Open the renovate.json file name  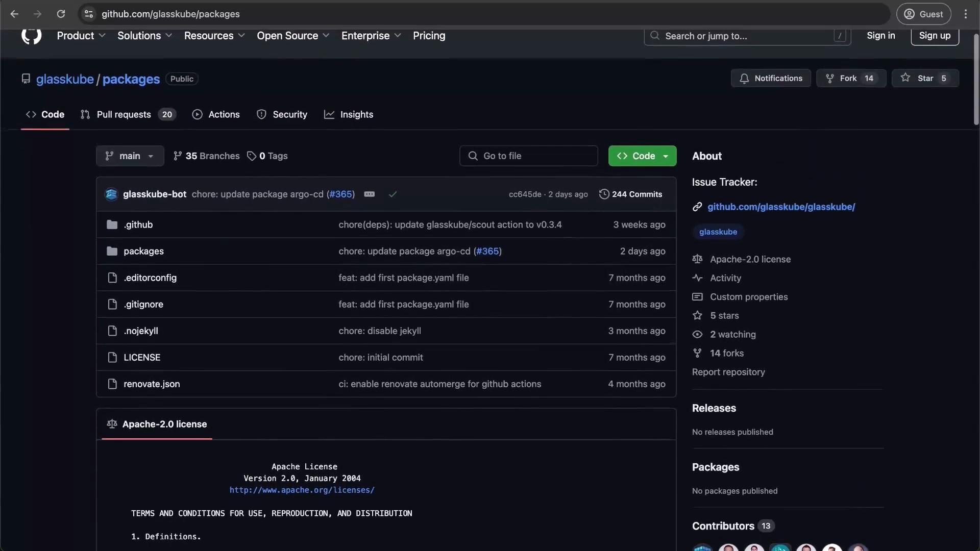152,384
